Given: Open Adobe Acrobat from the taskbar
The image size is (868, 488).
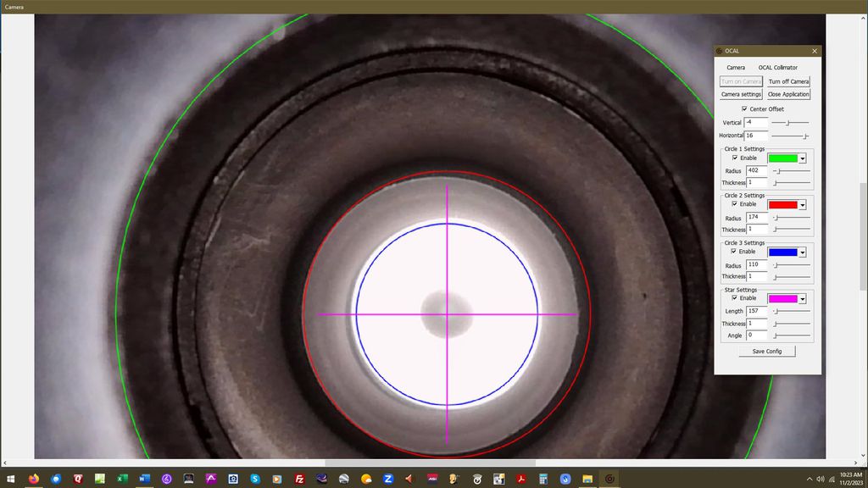Looking at the screenshot, I should click(521, 479).
